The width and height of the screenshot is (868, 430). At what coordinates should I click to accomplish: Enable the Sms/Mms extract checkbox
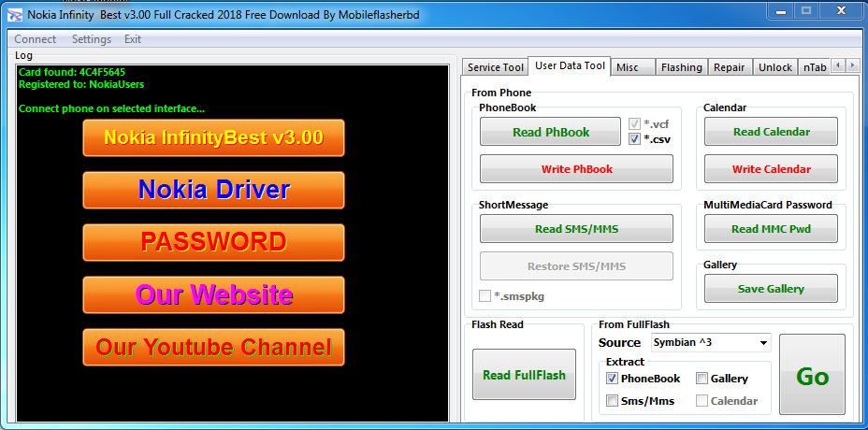tap(612, 401)
